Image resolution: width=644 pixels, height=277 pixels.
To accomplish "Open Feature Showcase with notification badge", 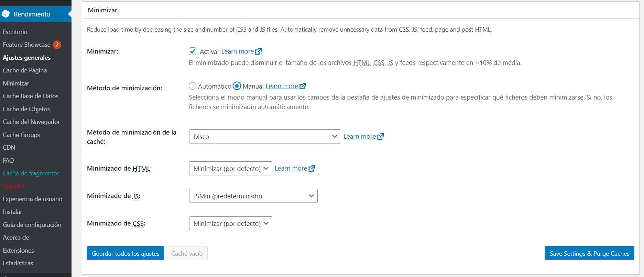I will (x=26, y=44).
